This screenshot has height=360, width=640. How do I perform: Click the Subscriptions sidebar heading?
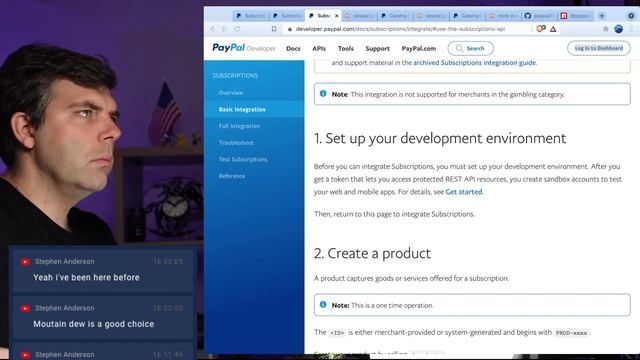point(235,76)
